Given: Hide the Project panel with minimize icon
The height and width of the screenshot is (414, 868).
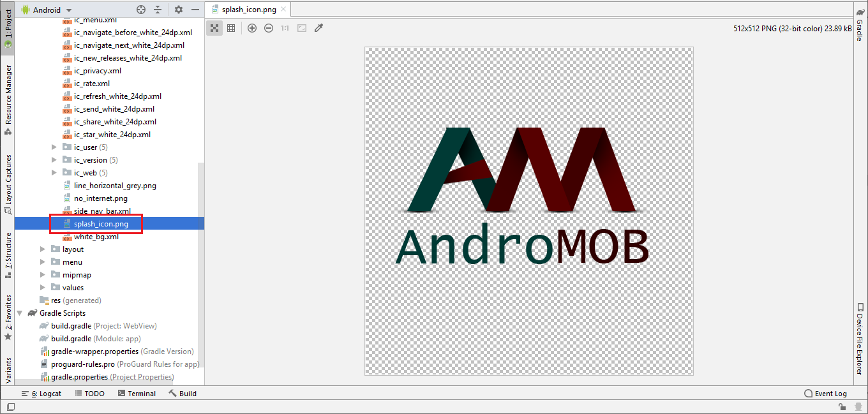Looking at the screenshot, I should click(x=195, y=10).
